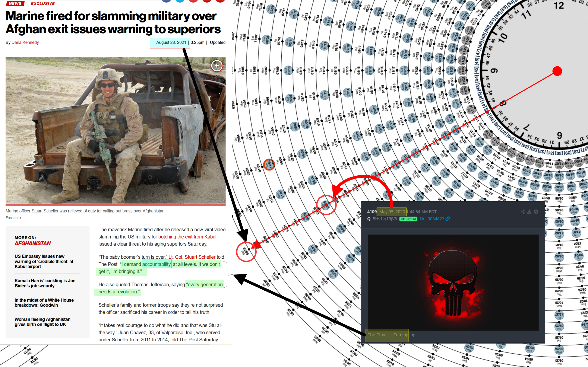The image size is (588, 367).
Task: Click the EXCLUSIVE label
Action: click(43, 3)
